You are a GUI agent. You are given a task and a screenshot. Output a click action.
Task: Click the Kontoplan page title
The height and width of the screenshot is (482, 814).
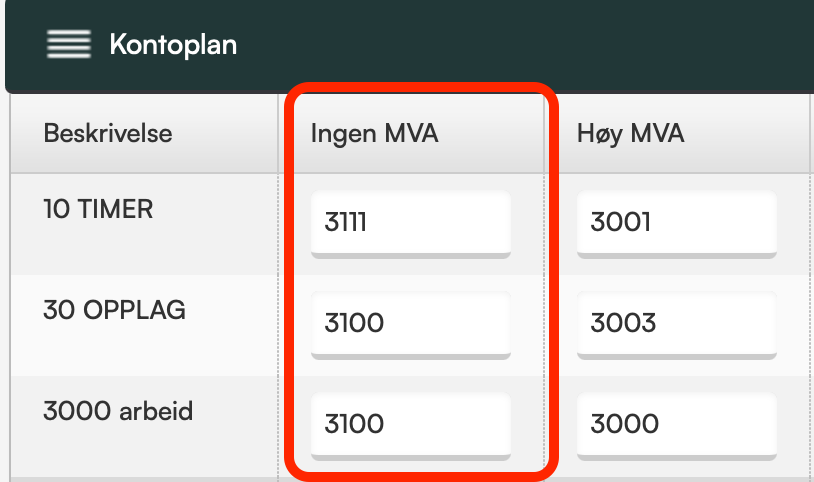173,45
